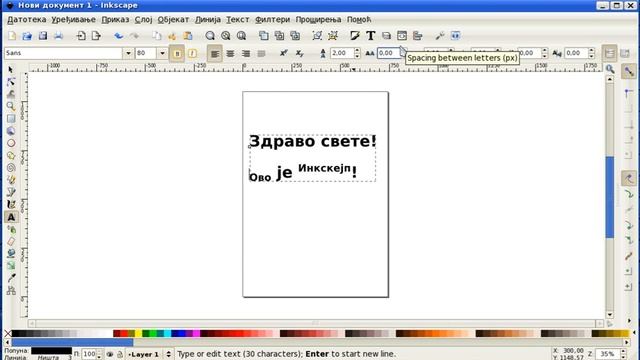
Task: Click black fill color indicator
Action: (x=51, y=351)
